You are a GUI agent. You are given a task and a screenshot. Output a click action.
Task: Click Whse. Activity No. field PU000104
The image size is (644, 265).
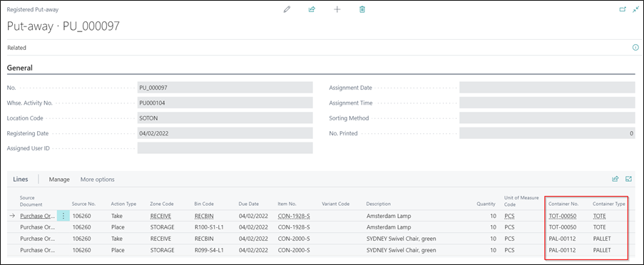pos(225,103)
